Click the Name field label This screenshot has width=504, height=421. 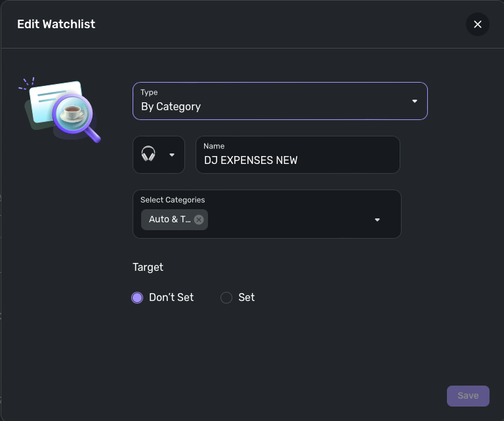click(214, 146)
